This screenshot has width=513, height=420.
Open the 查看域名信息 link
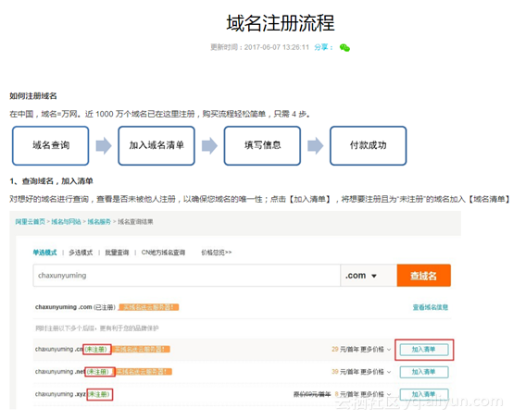point(430,307)
